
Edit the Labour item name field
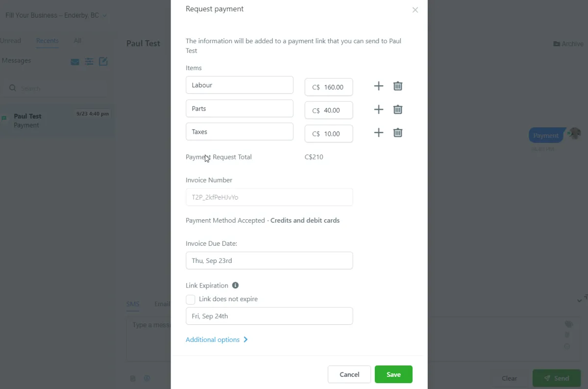[239, 85]
